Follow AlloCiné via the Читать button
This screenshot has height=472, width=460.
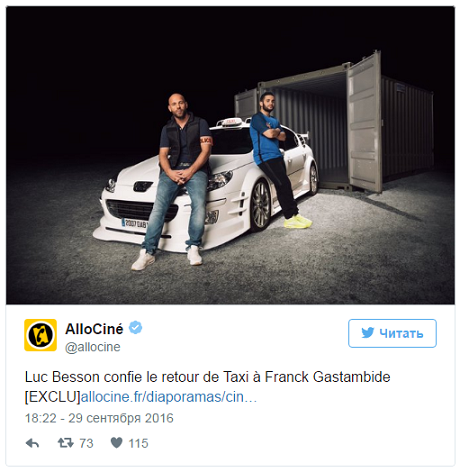pyautogui.click(x=392, y=333)
